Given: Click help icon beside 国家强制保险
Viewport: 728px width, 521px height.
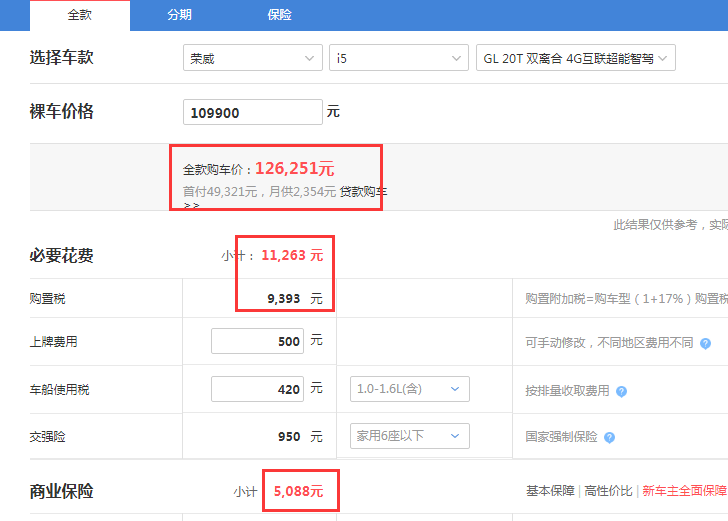Looking at the screenshot, I should click(609, 437).
